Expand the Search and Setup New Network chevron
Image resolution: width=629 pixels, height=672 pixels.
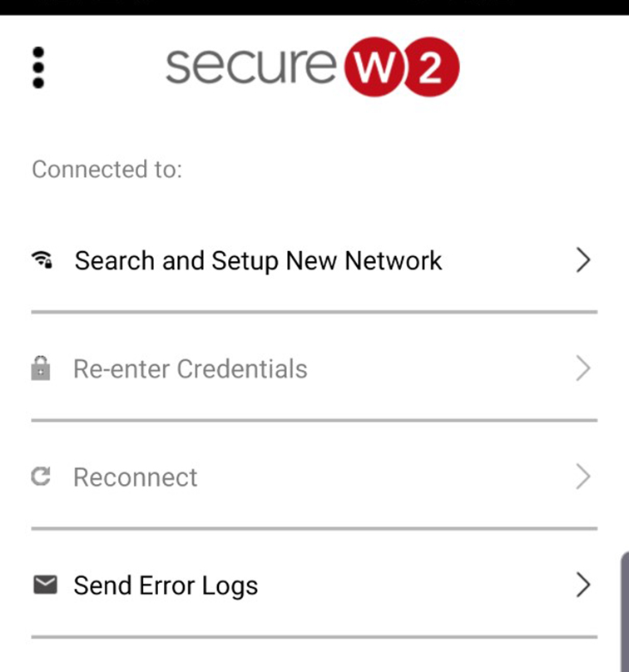[582, 260]
